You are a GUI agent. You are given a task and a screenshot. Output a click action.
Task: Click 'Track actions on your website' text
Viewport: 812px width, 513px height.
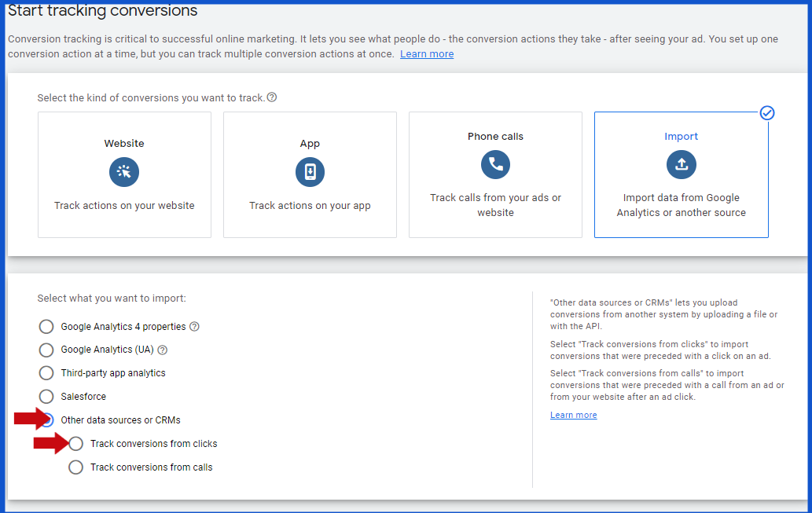point(124,206)
